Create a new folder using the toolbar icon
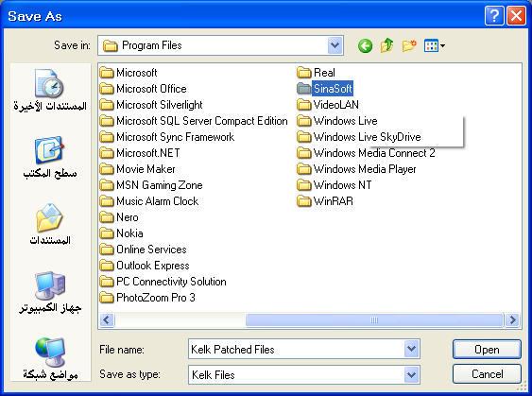 coord(409,45)
